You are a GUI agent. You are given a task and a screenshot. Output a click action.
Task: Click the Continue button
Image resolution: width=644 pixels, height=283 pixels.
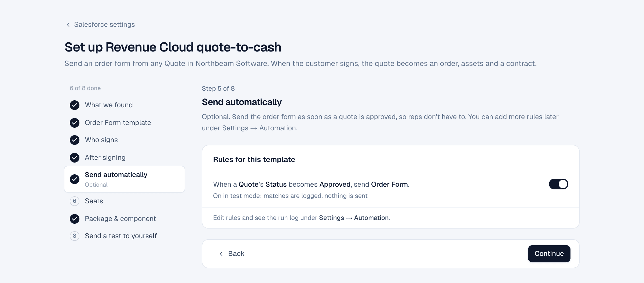click(549, 254)
